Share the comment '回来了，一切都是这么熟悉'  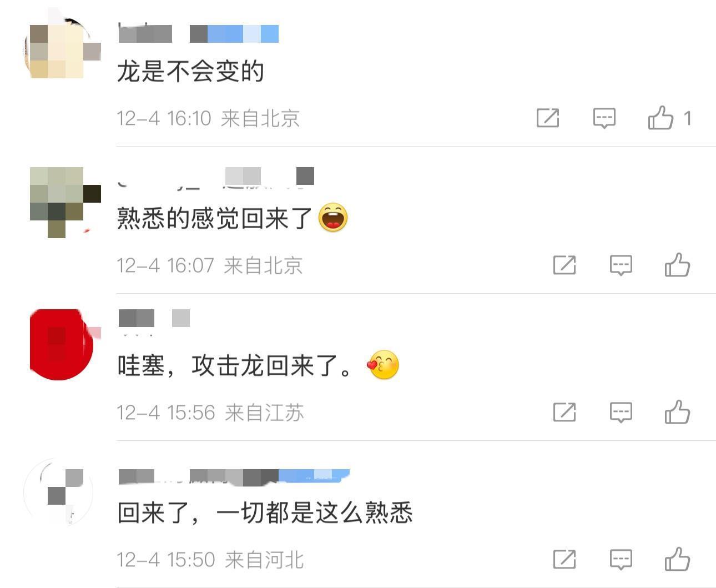pos(564,560)
